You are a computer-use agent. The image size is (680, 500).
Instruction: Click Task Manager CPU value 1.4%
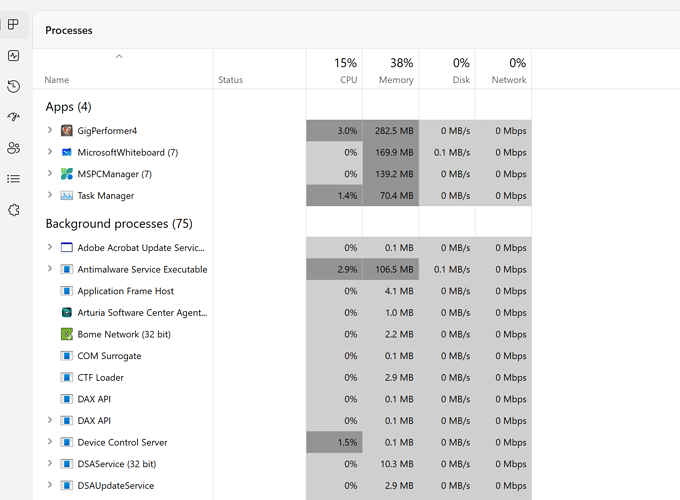[x=347, y=196]
